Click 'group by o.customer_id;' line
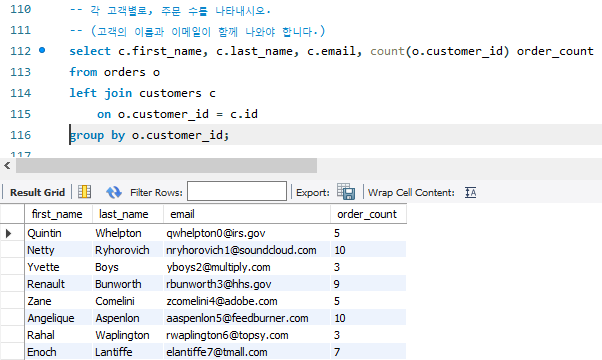 click(149, 135)
